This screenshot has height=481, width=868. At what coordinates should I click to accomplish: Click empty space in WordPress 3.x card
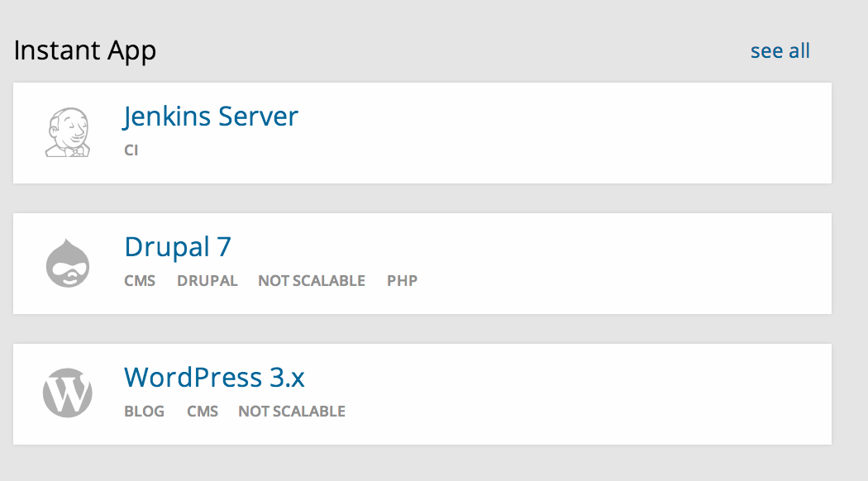coord(579,393)
